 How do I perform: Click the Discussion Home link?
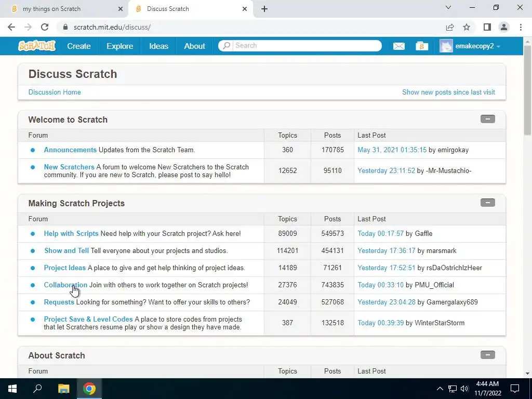click(55, 92)
